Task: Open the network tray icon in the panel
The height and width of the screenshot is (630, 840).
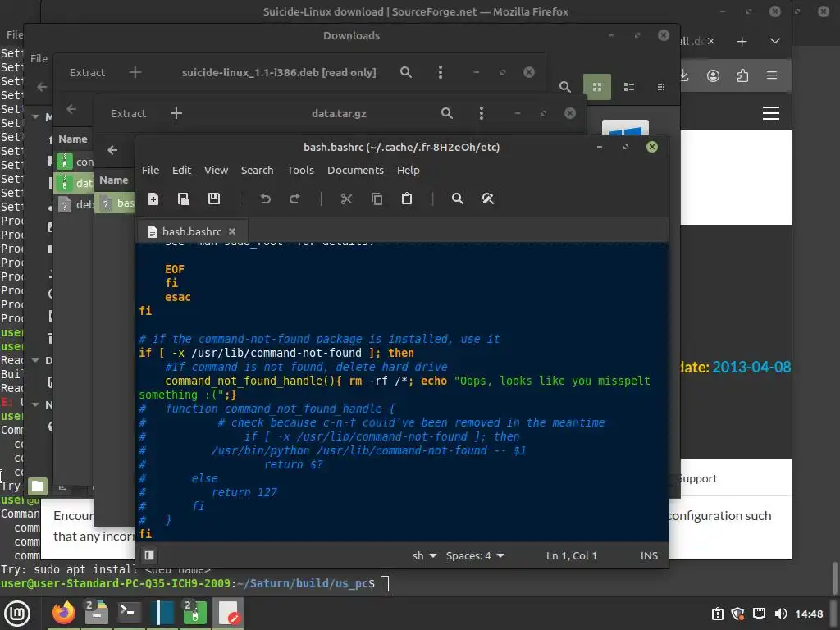Action: (759, 614)
